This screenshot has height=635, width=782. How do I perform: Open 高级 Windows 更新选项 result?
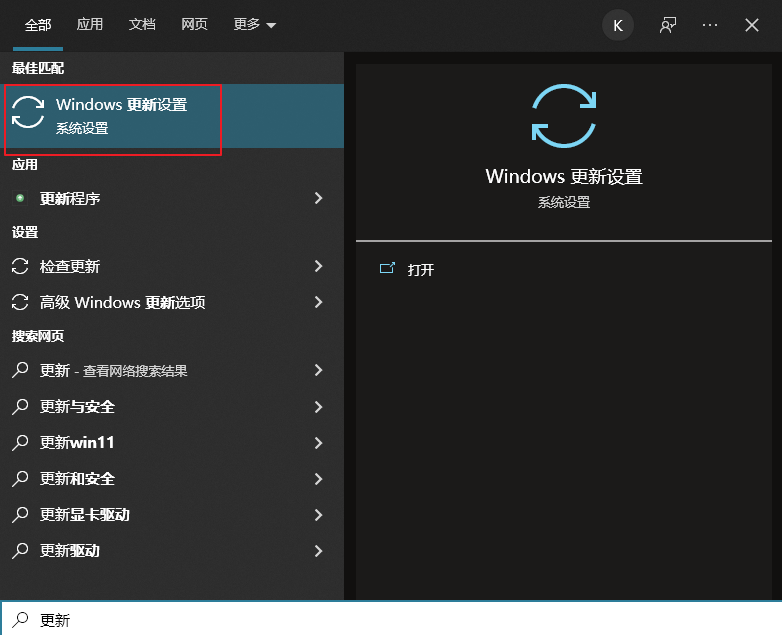tap(172, 302)
